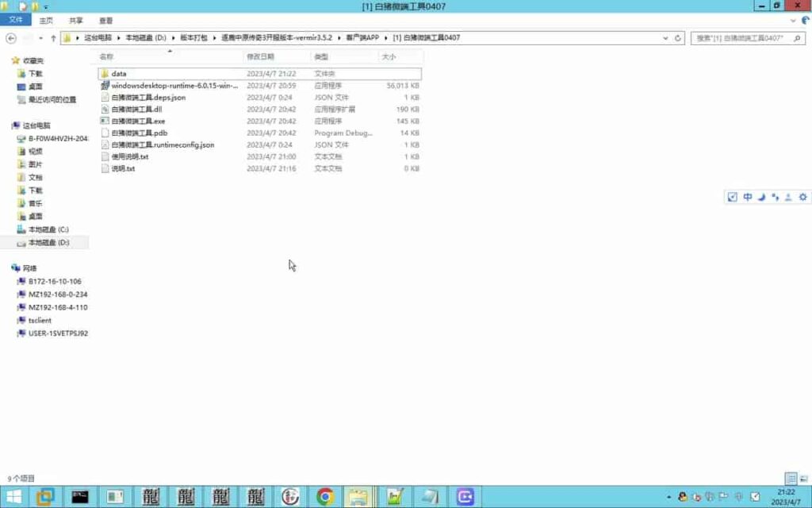
Task: Open Google Chrome from the taskbar
Action: [x=325, y=497]
